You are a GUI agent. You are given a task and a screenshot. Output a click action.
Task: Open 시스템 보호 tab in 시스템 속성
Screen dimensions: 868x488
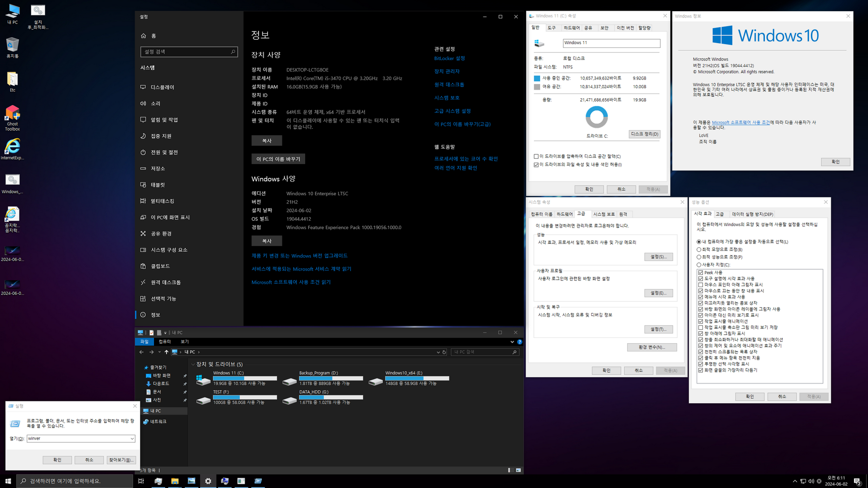point(604,214)
